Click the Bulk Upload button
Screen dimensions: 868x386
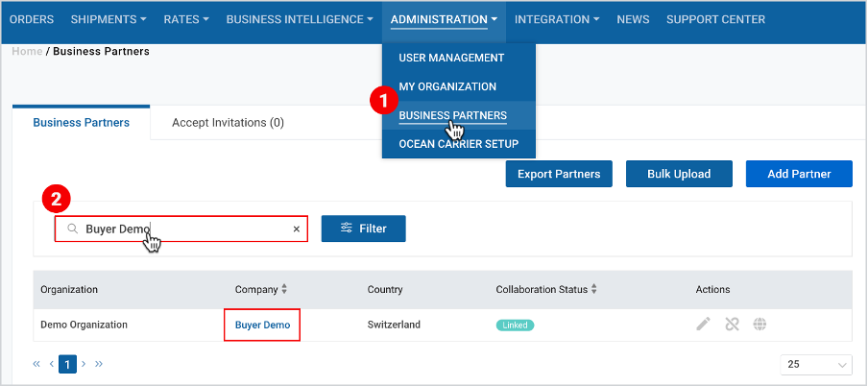[x=679, y=174]
